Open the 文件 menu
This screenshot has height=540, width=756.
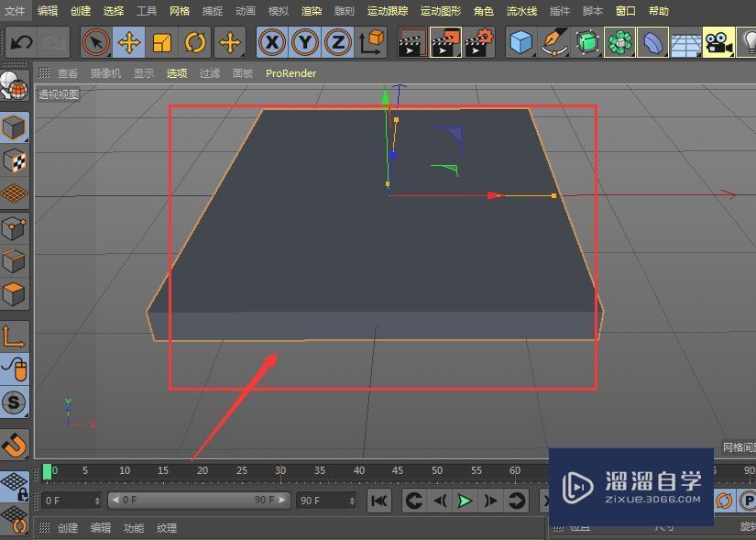tap(15, 11)
